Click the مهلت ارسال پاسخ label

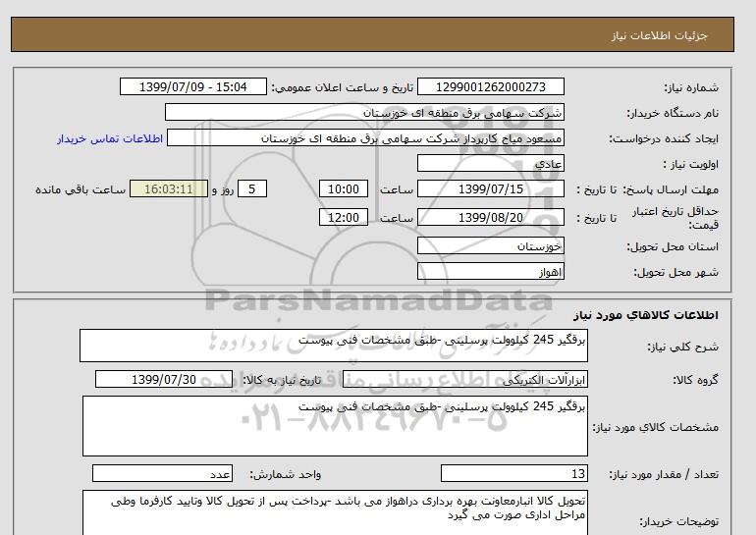[671, 189]
